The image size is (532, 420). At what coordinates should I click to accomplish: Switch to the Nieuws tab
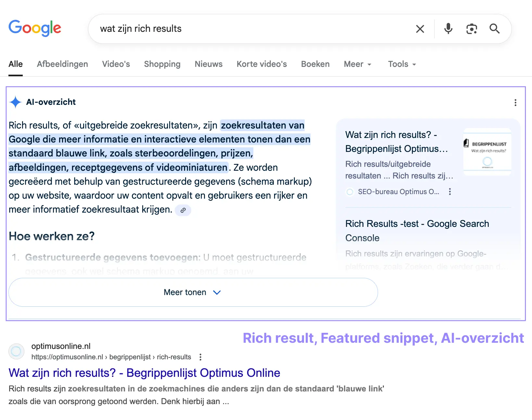(x=209, y=64)
